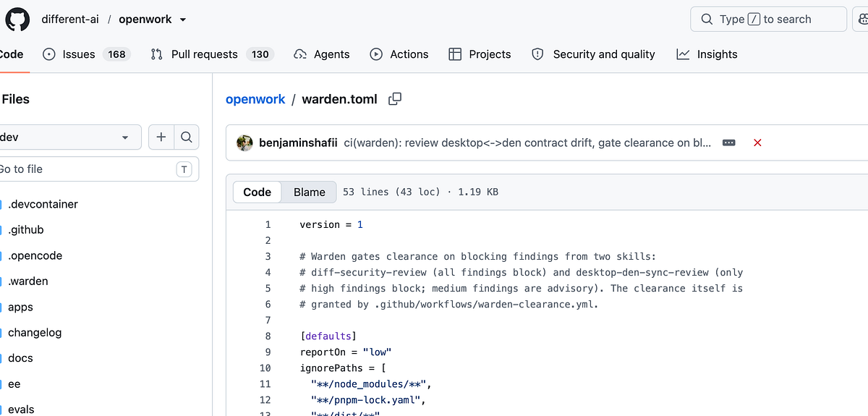Open the different-ai organization link
Viewport: 868px width, 416px height.
(x=69, y=20)
